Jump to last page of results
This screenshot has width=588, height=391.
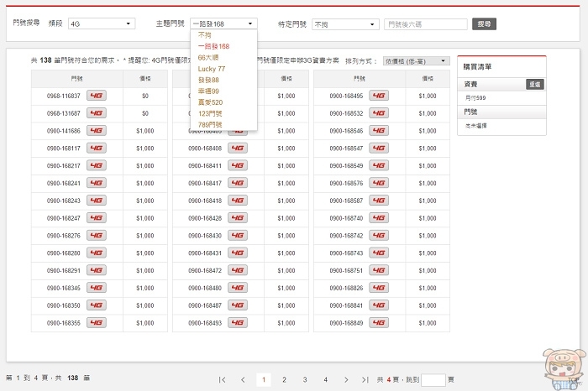365,380
